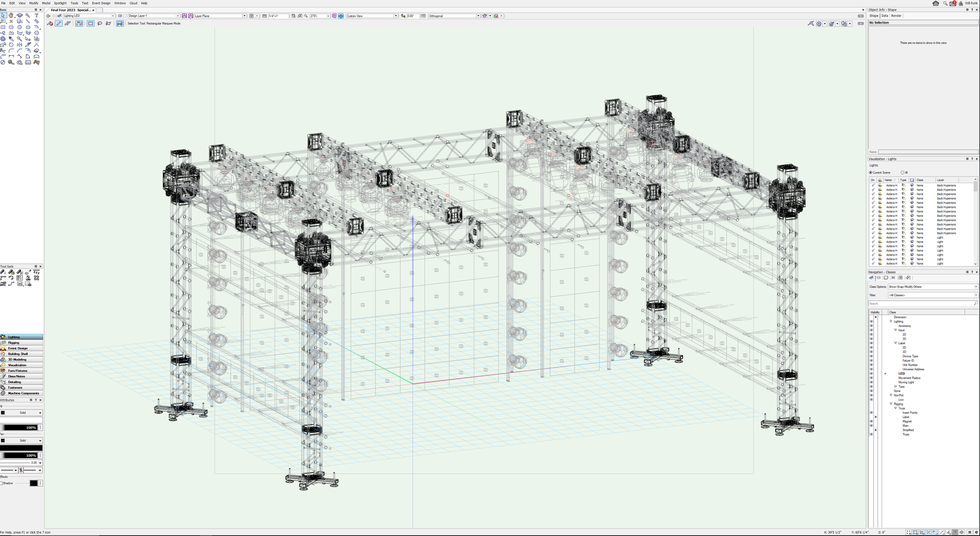Viewport: 980px width, 536px height.
Task: Select the Pan hand tool
Action: point(11,15)
